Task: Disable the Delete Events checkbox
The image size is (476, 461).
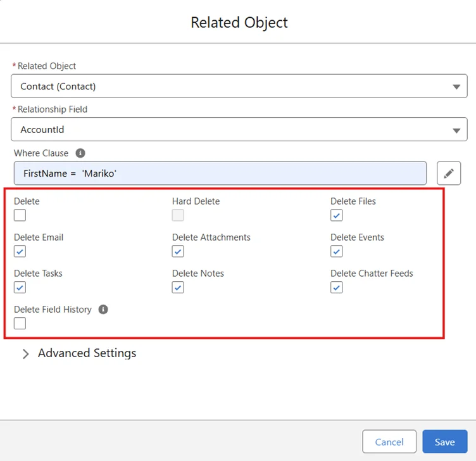Action: pos(337,251)
